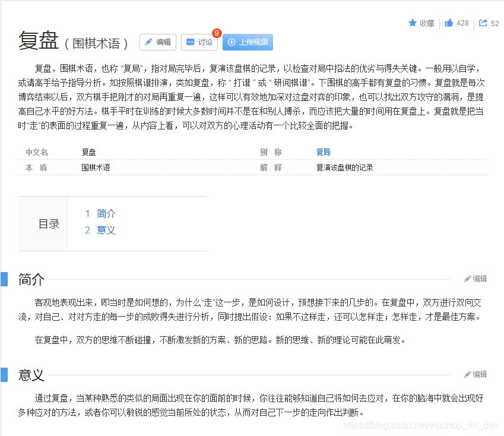Click the 意义 section heading

(31, 375)
